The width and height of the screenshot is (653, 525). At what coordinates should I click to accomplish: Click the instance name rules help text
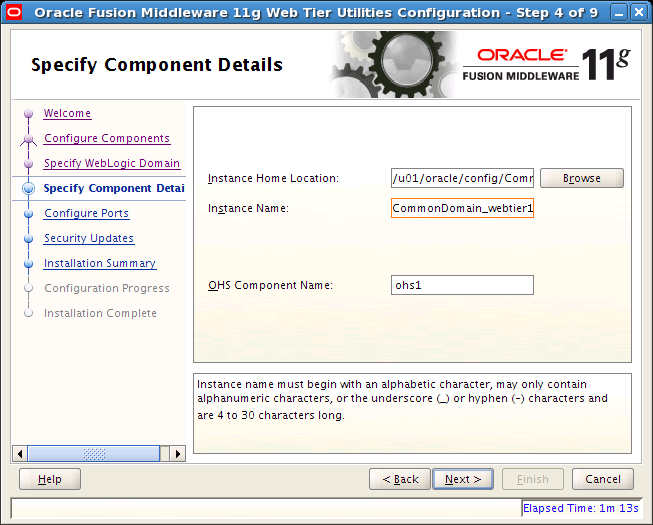pyautogui.click(x=402, y=400)
